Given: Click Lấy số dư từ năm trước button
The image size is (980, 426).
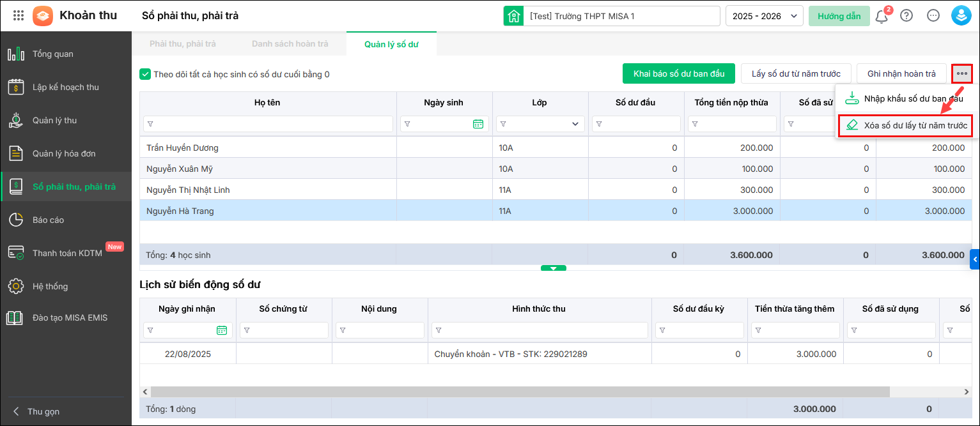Looking at the screenshot, I should 796,73.
